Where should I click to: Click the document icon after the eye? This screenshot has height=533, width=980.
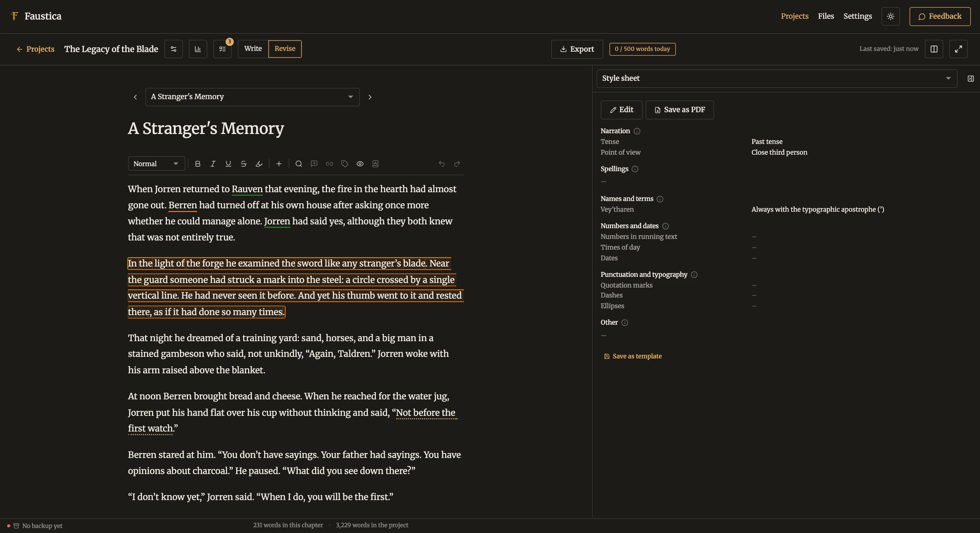pyautogui.click(x=375, y=164)
